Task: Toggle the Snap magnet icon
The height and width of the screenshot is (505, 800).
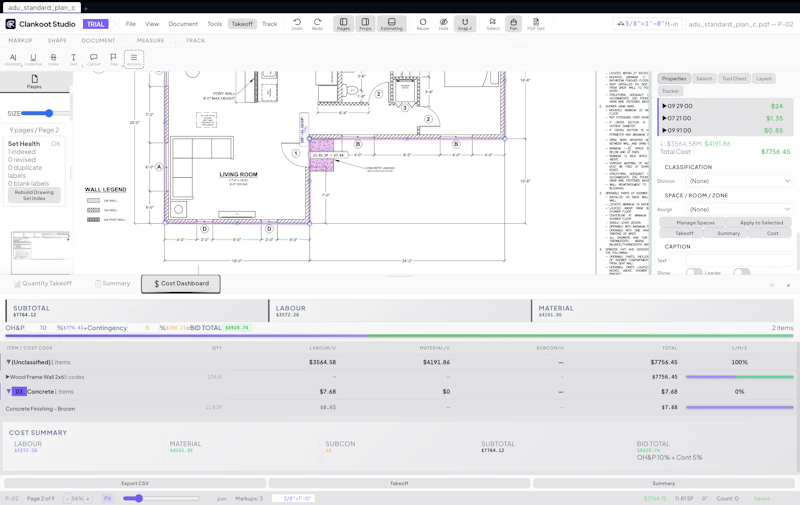Action: (465, 23)
